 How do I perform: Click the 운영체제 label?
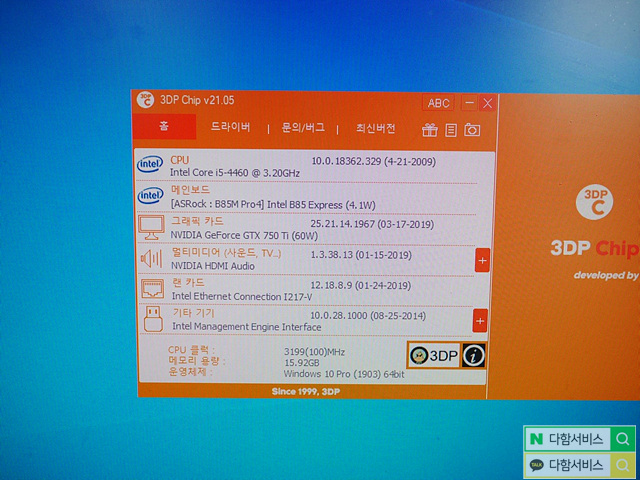point(191,371)
